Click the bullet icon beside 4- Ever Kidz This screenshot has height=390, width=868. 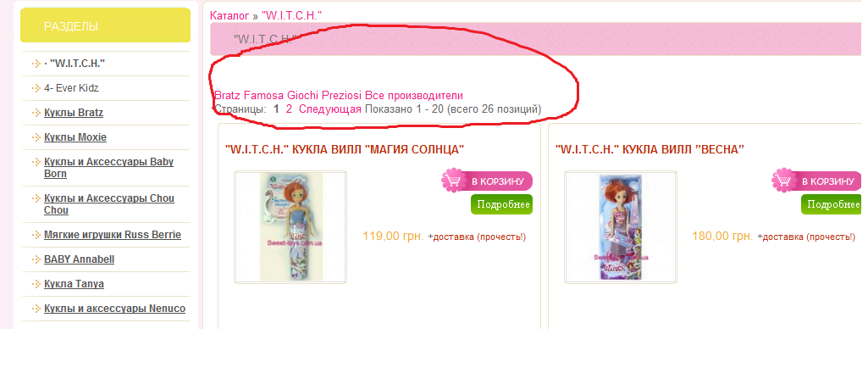[36, 88]
